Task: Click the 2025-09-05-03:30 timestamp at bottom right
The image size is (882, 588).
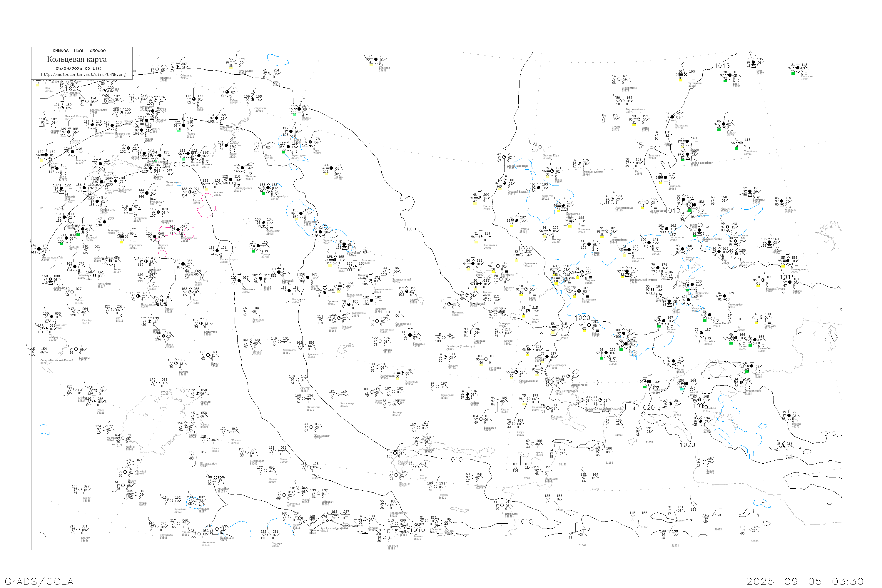Action: point(805,581)
